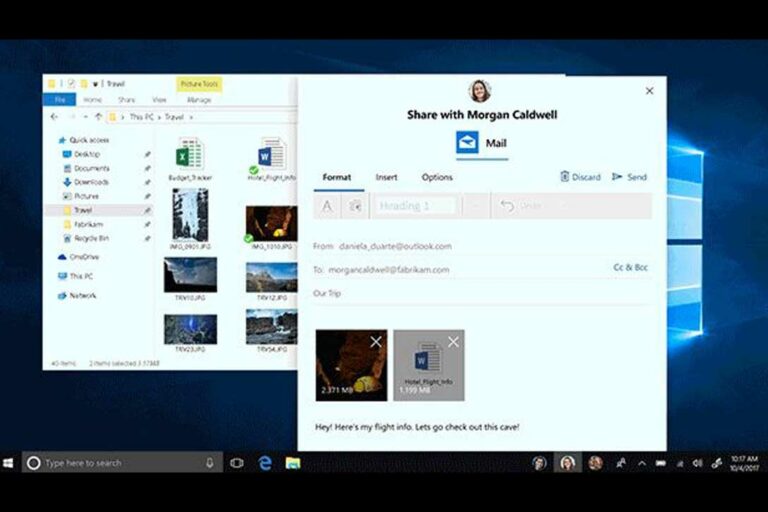This screenshot has width=768, height=512.
Task: Open the My People icon in taskbar
Action: pyautogui.click(x=621, y=463)
